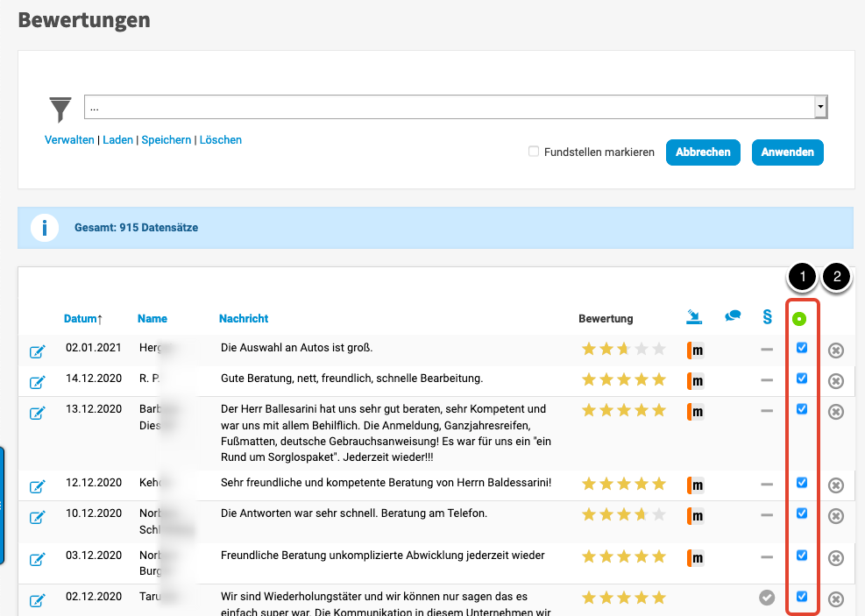Image resolution: width=865 pixels, height=616 pixels.
Task: Click the orange m source icon on 12.12.2020 row
Action: 695,485
